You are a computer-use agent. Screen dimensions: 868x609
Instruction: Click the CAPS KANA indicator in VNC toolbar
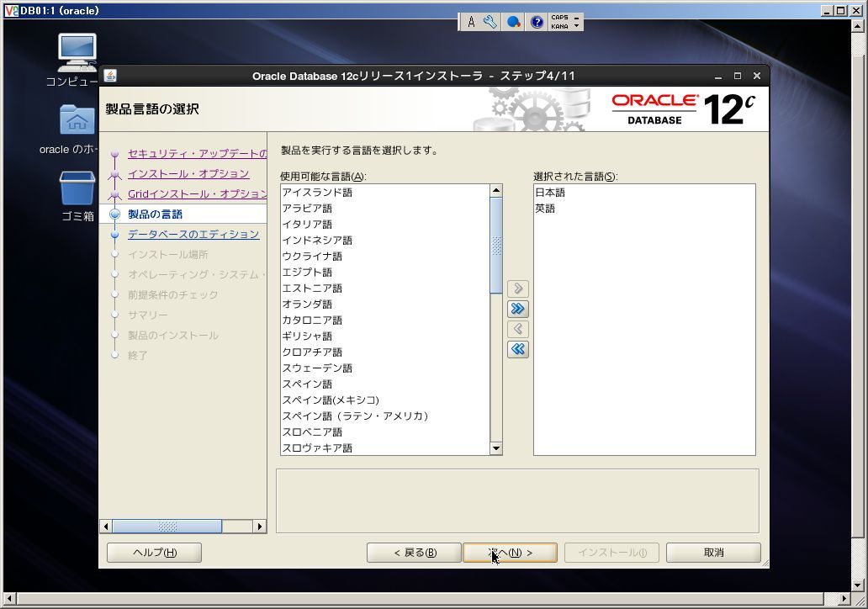tap(559, 22)
